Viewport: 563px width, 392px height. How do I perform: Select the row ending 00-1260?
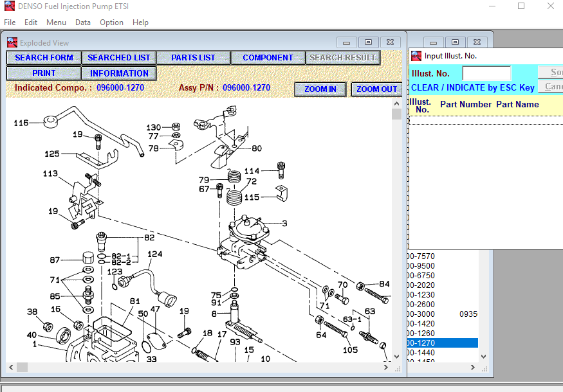pyautogui.click(x=443, y=333)
